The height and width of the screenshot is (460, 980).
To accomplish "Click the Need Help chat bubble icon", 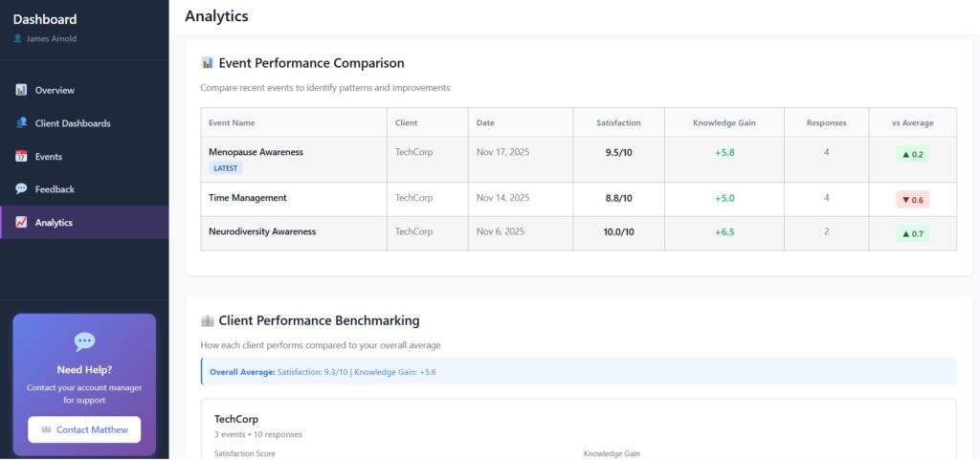I will (x=84, y=341).
